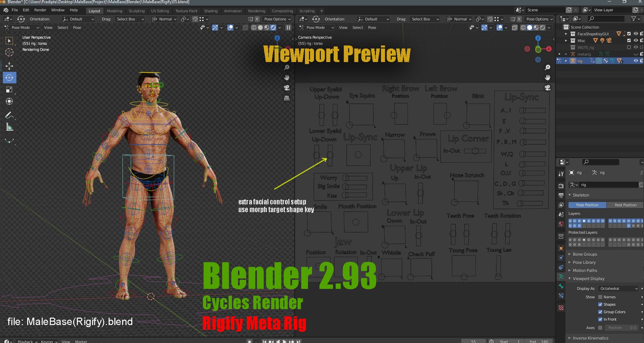This screenshot has width=644, height=343.
Task: Click the red X axis gizmo in camera viewport
Action: point(549,49)
